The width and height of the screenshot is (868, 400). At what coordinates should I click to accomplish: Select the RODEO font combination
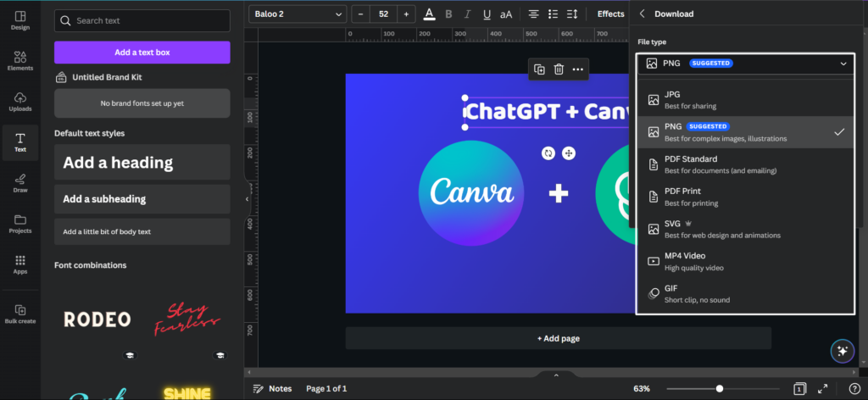coord(97,319)
